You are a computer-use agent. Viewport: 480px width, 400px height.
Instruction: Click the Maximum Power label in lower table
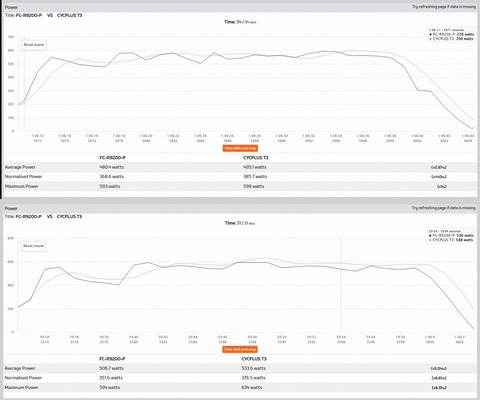(x=21, y=388)
